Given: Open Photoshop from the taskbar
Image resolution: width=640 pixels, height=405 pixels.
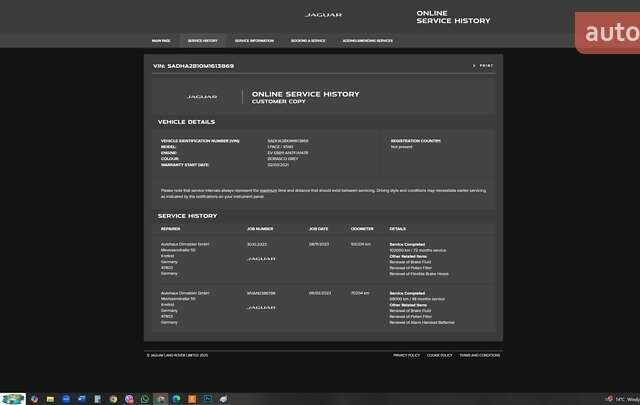Looking at the screenshot, I should [208, 399].
